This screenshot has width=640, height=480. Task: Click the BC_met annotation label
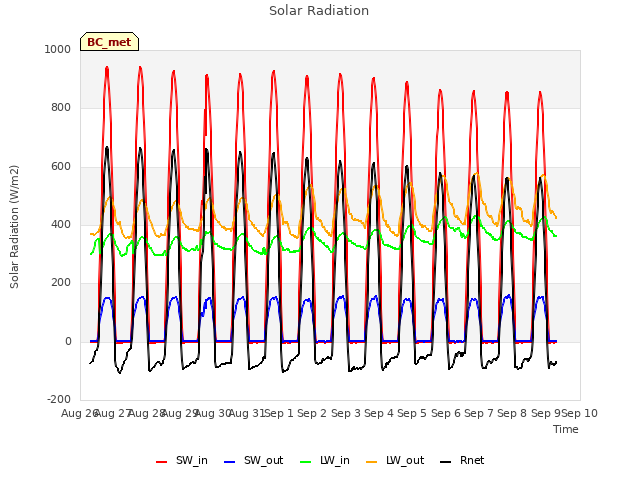pyautogui.click(x=109, y=42)
